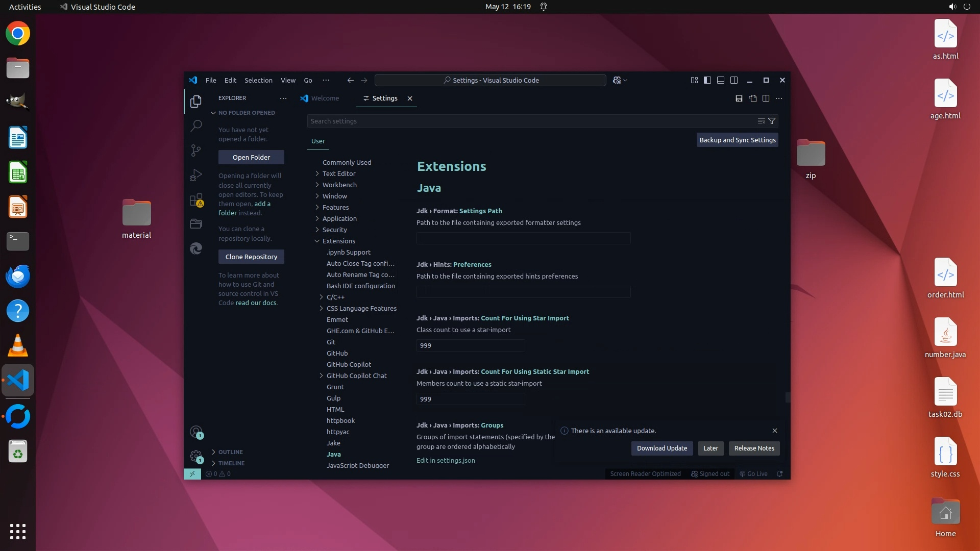980x551 pixels.
Task: Click the Manage gear icon
Action: tap(196, 456)
